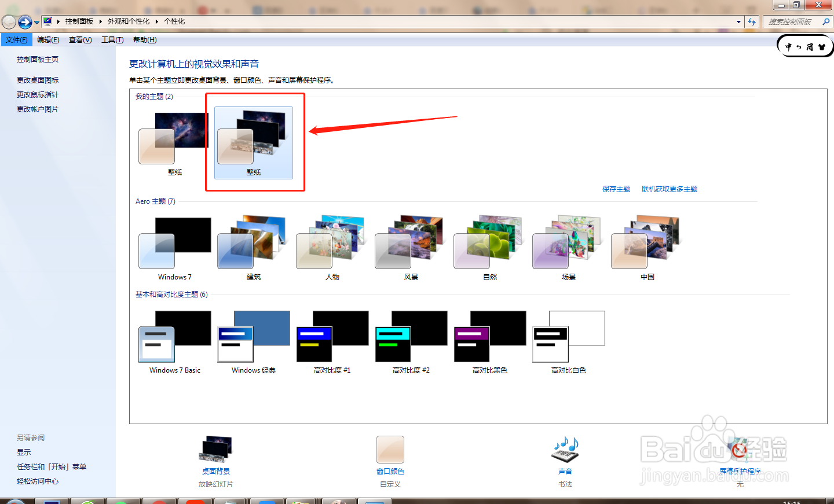Screen dimensions: 834x504
Task: Expand the arrow after 控制面板 breadcrumb
Action: (x=100, y=21)
